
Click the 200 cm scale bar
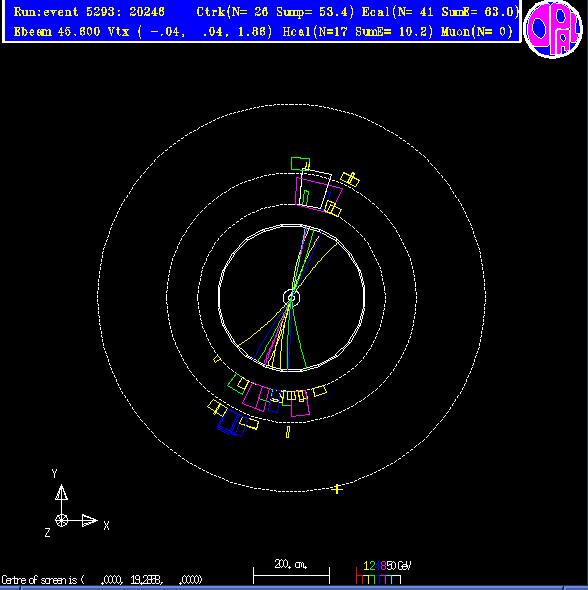(x=291, y=571)
